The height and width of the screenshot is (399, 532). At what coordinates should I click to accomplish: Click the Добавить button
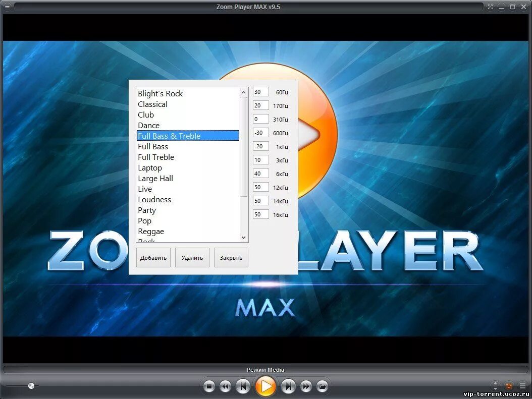[153, 258]
